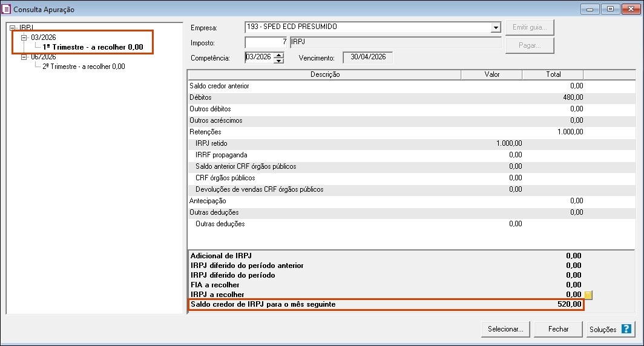Screen dimensions: 644x346
Task: Decrease Competência with the down arrow
Action: coord(279,60)
